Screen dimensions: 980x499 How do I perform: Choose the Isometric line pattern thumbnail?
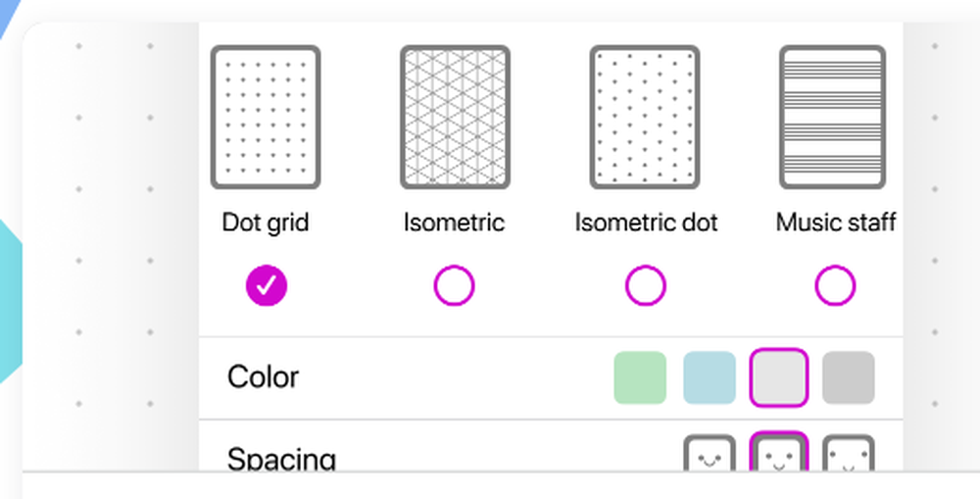tap(455, 117)
